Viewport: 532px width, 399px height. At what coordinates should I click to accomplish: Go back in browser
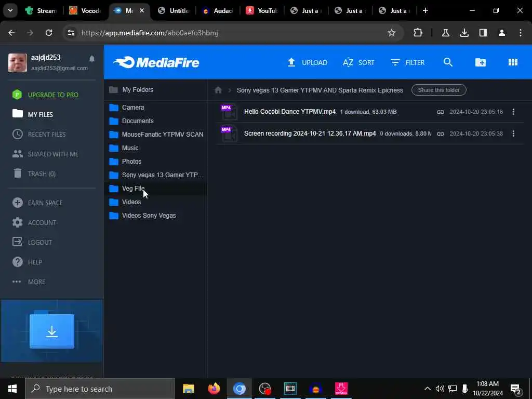pyautogui.click(x=11, y=33)
